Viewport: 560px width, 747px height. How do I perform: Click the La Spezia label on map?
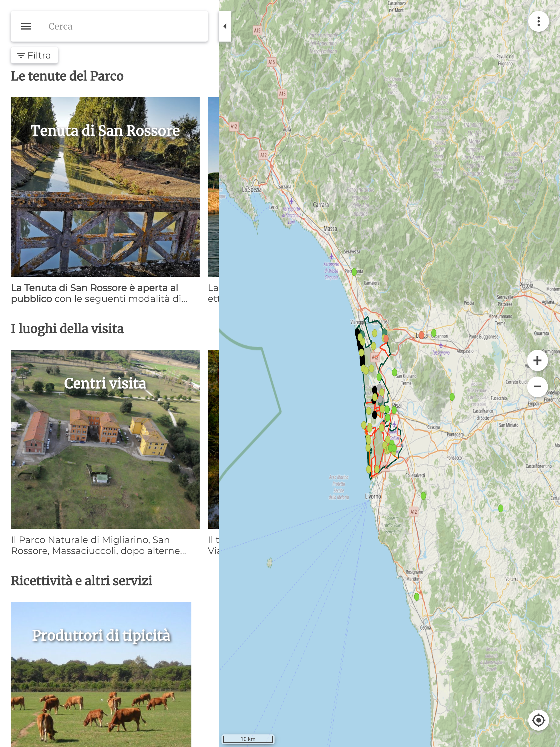tap(252, 189)
